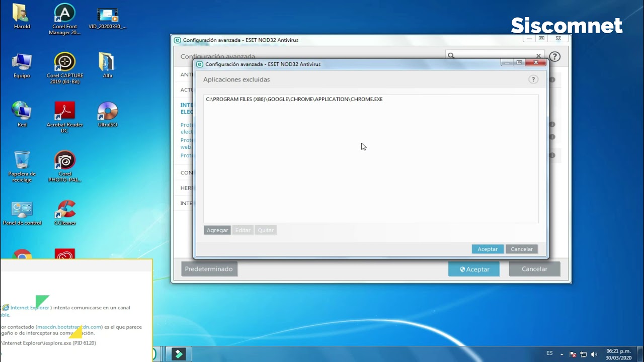Open the Equipo desktop icon
644x362 pixels.
tap(22, 65)
